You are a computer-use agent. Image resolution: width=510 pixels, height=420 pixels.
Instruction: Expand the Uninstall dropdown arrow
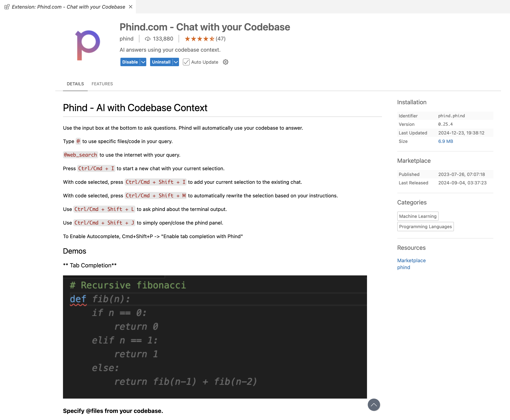(x=176, y=62)
